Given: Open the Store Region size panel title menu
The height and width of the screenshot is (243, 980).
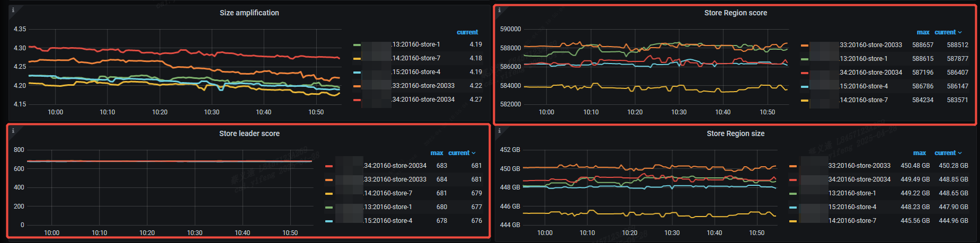Looking at the screenshot, I should tap(736, 133).
